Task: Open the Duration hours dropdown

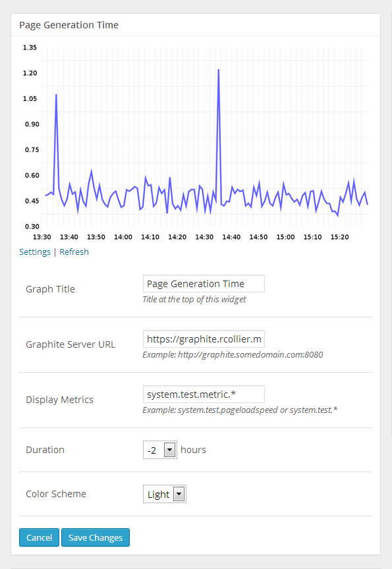Action: [160, 450]
